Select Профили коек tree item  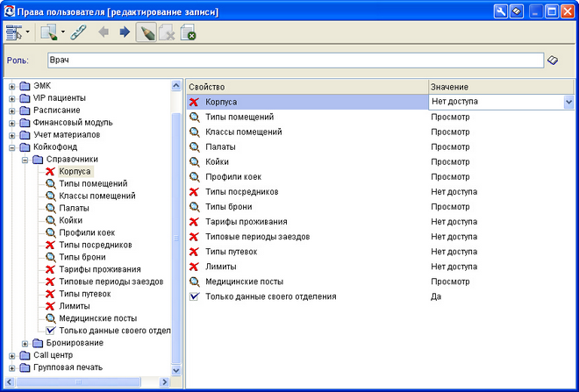[x=87, y=232]
